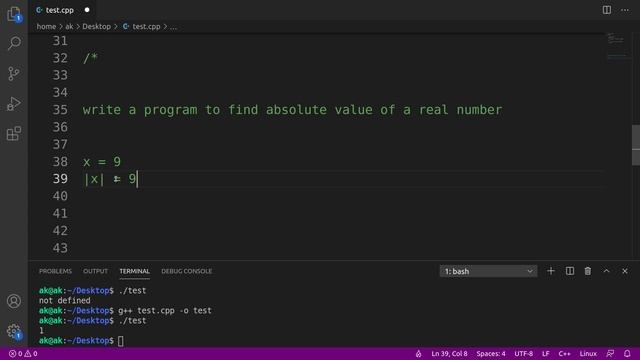Click the unsaved dot on test.cpp tab
The height and width of the screenshot is (360, 640).
87,10
